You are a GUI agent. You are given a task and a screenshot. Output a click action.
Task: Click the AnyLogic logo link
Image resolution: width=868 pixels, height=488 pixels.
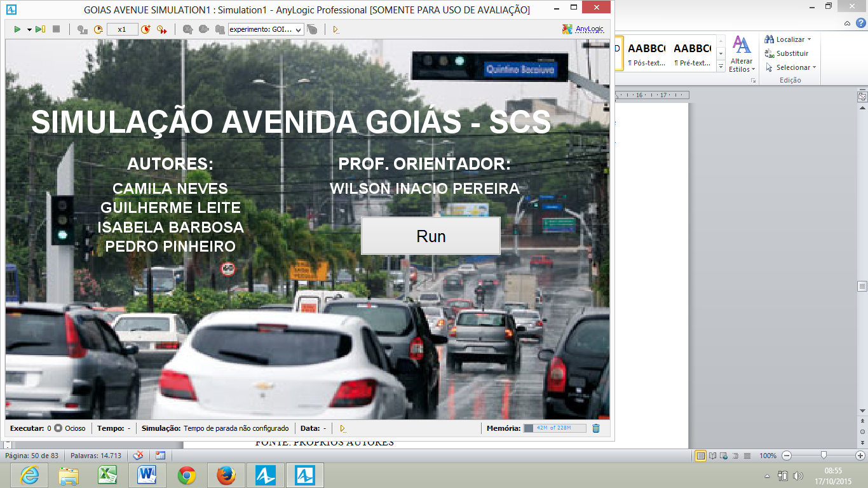click(x=583, y=29)
